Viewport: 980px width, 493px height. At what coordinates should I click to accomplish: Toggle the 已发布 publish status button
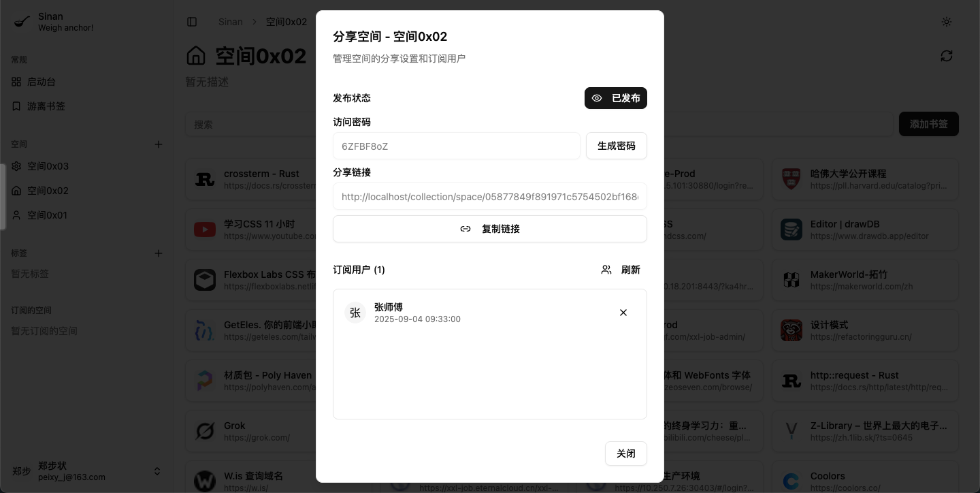(x=615, y=98)
